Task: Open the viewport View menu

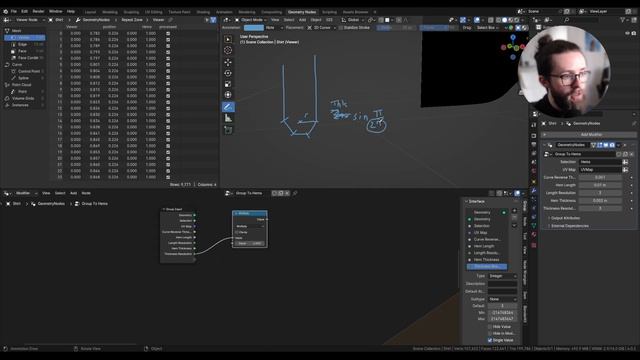Action: click(x=275, y=20)
